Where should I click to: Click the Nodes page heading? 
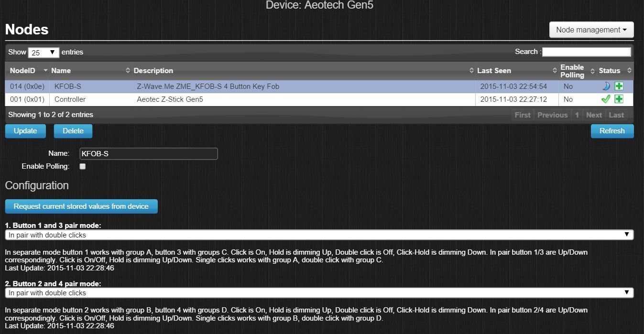coord(27,30)
